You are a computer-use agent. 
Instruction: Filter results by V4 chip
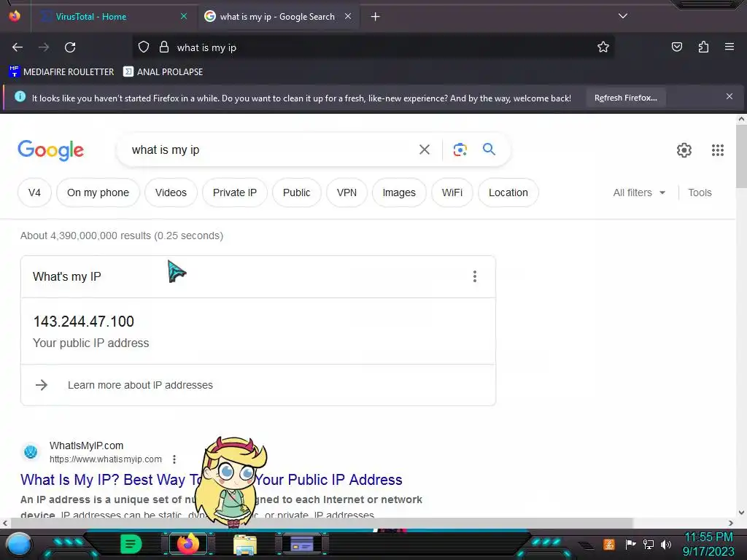[34, 192]
